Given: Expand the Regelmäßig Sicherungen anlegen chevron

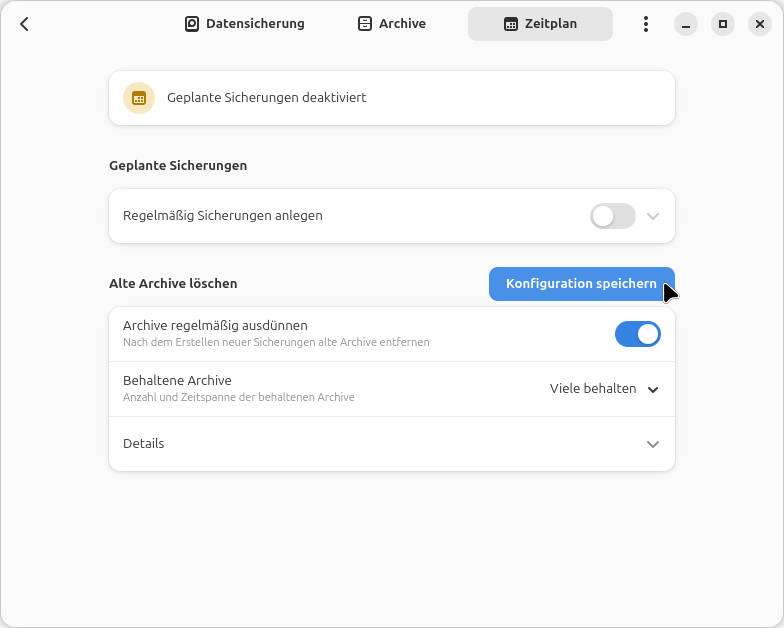Looking at the screenshot, I should 653,216.
